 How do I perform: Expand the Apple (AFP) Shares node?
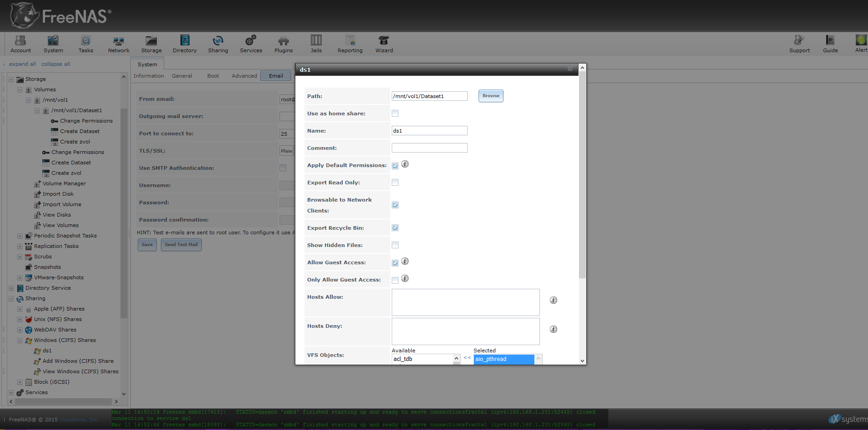tap(20, 309)
